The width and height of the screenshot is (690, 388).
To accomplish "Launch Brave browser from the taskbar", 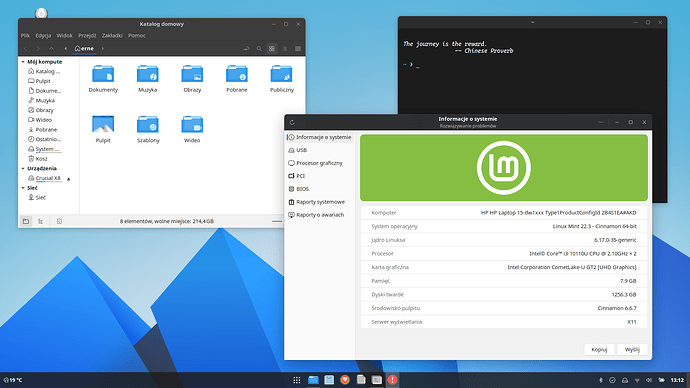I will tap(345, 380).
